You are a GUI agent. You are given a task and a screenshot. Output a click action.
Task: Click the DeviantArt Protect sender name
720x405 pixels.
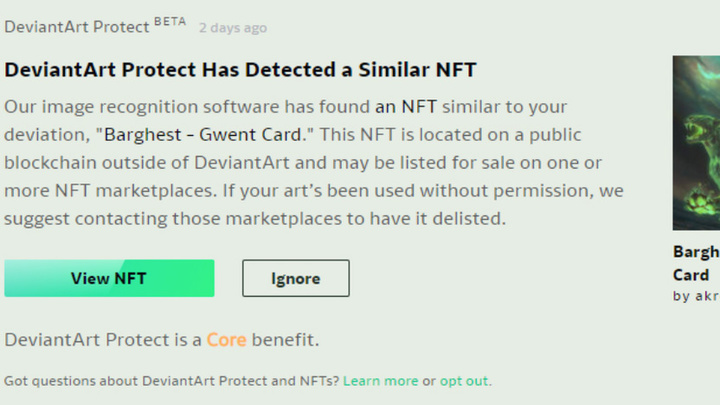coord(77,27)
